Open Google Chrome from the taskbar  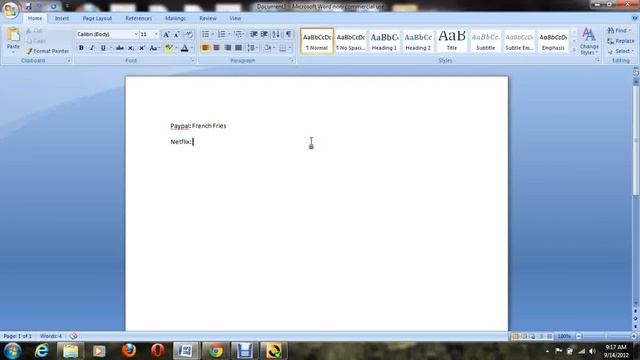(216, 351)
